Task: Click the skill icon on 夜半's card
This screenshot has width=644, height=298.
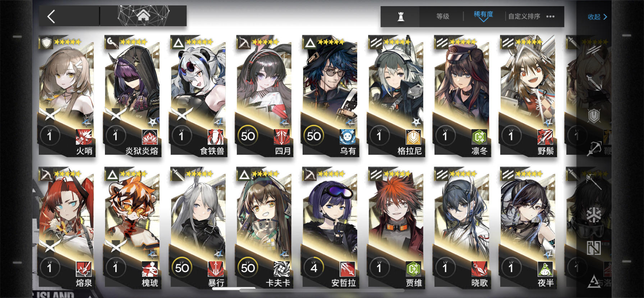Action: click(545, 269)
